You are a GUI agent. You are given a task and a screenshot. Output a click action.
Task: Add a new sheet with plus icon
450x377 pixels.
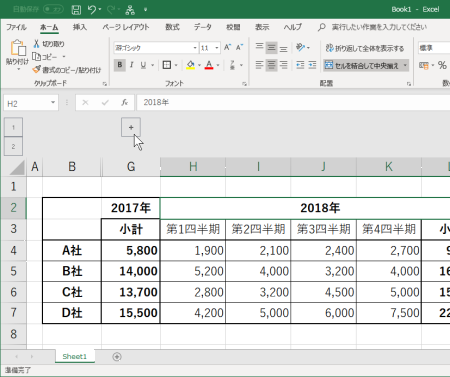[117, 357]
